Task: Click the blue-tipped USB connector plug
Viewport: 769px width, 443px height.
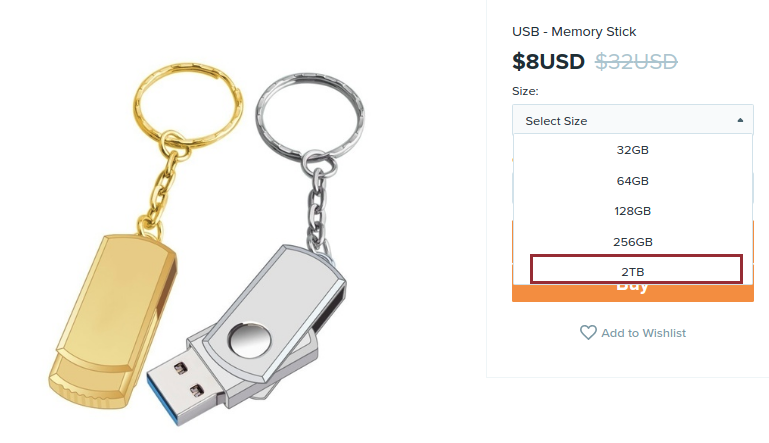Action: 182,387
